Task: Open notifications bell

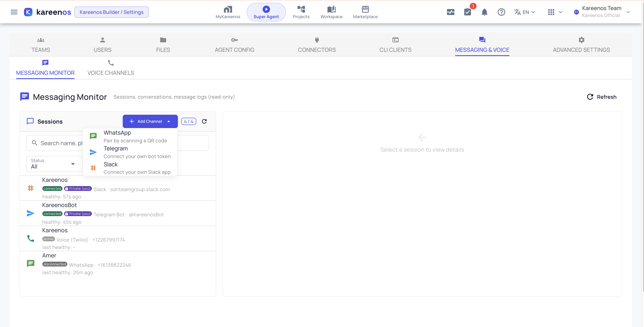Action: (484, 12)
